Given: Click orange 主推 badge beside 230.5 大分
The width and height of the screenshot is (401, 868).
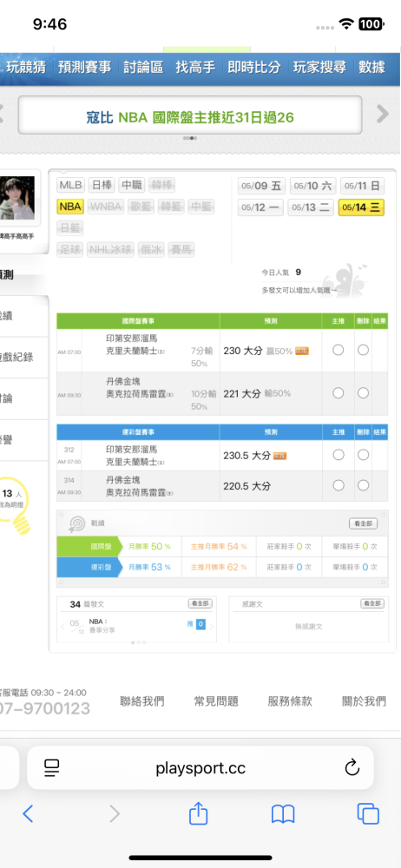Looking at the screenshot, I should (280, 456).
